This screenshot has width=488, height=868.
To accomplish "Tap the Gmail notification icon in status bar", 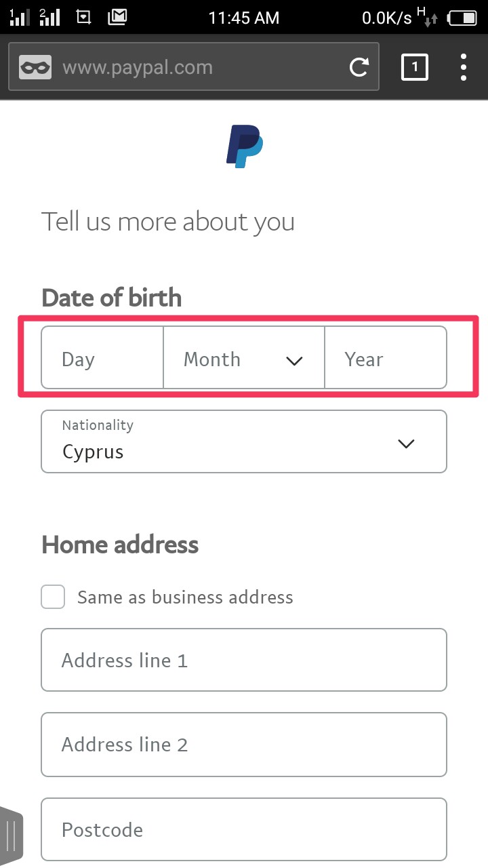I will [117, 17].
